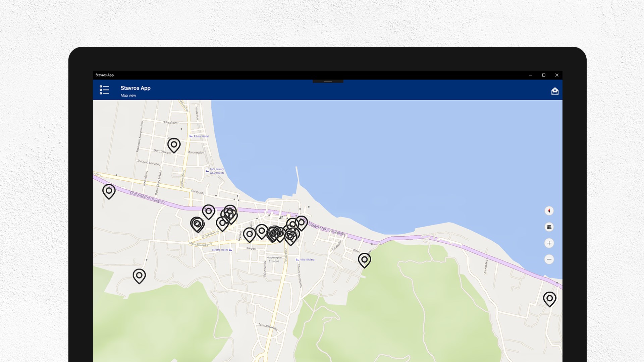The image size is (644, 362).
Task: Select the map pin beside Rihios Hotel
Action: coord(174,145)
